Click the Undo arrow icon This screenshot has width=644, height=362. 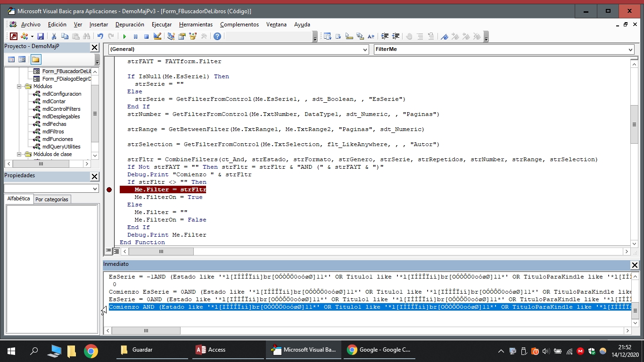tap(100, 36)
